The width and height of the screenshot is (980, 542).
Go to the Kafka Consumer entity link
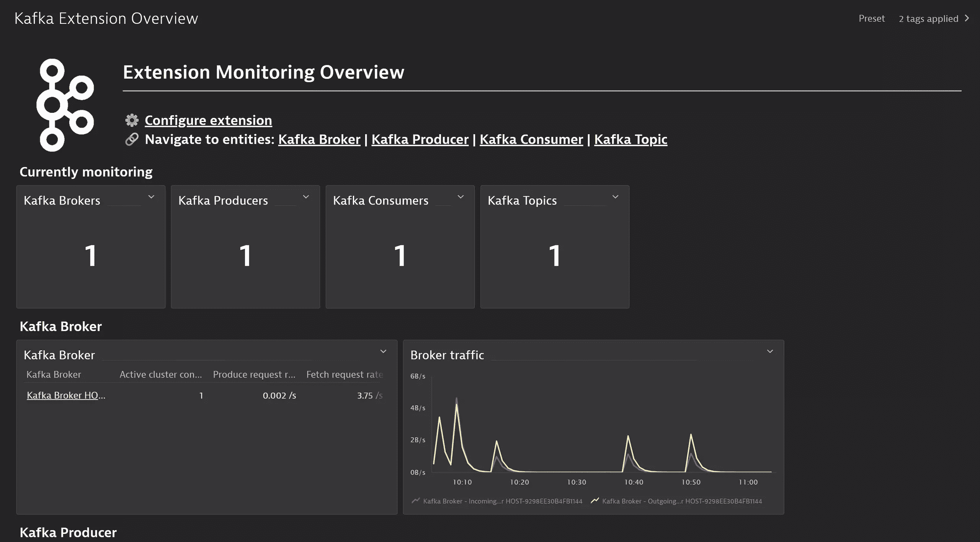tap(531, 139)
